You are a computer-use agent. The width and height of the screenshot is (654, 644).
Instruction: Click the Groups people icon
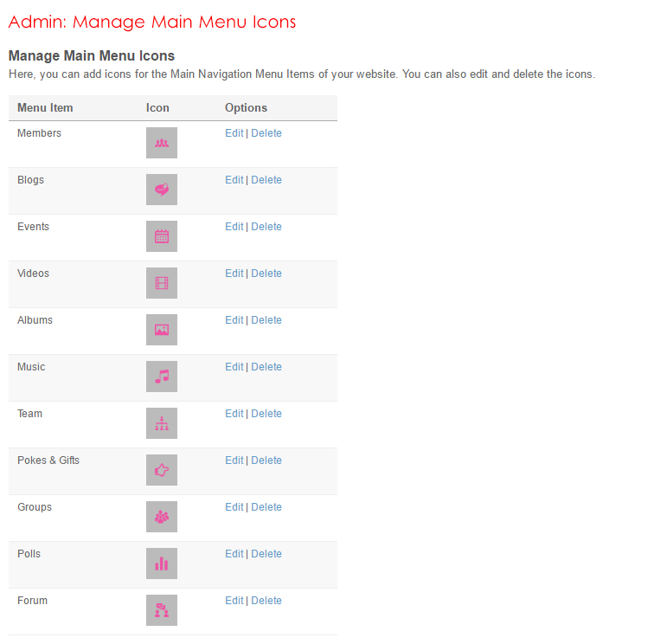click(162, 517)
